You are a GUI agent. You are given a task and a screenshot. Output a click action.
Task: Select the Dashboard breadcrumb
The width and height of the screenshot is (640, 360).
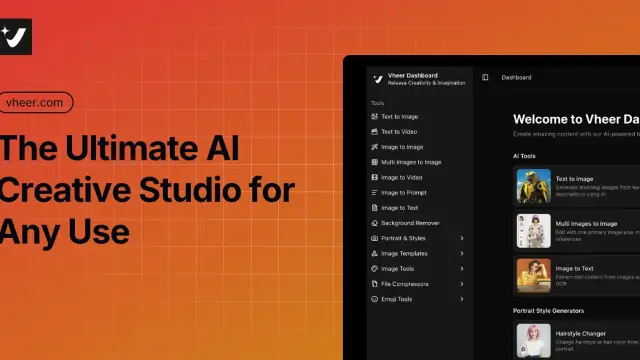pos(516,77)
